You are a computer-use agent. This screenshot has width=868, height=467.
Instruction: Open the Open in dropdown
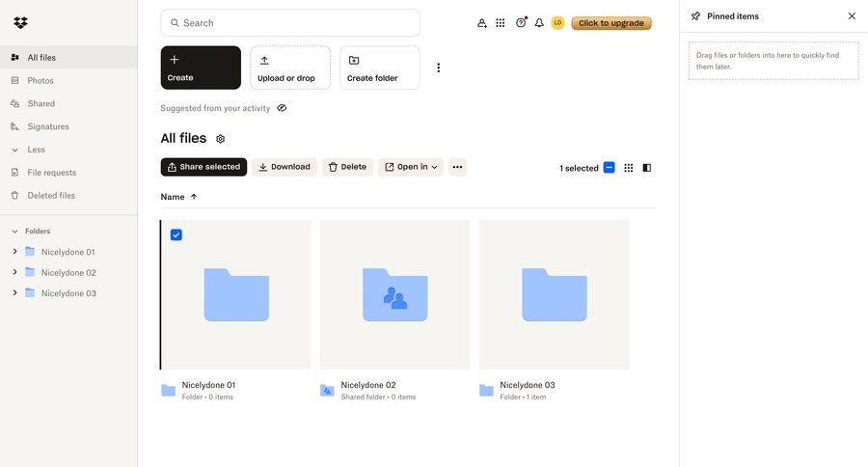[x=411, y=167]
